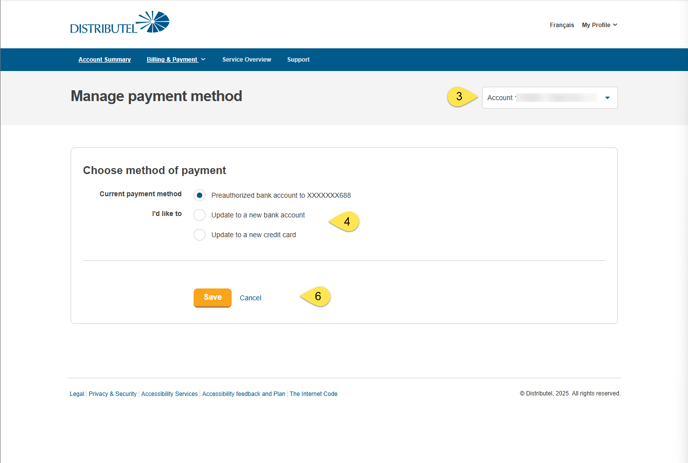This screenshot has height=463, width=688.
Task: Choose Update to a new credit card
Action: point(199,235)
